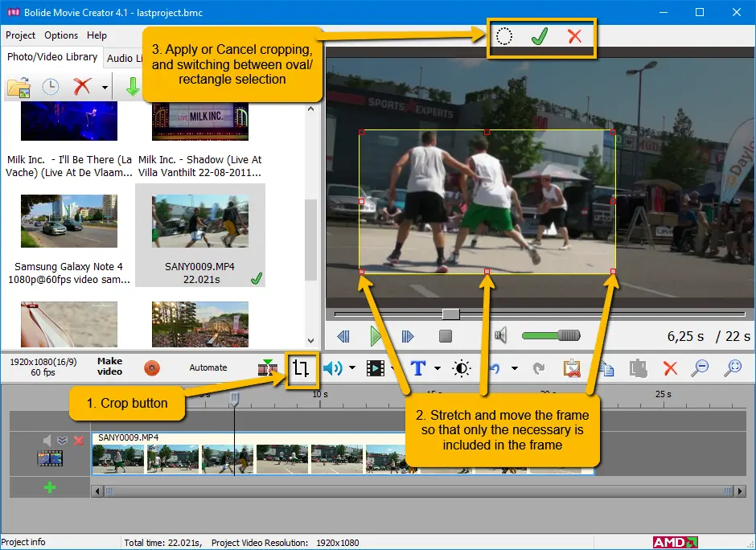756x550 pixels.
Task: Mute preview speaker icon
Action: pyautogui.click(x=501, y=335)
